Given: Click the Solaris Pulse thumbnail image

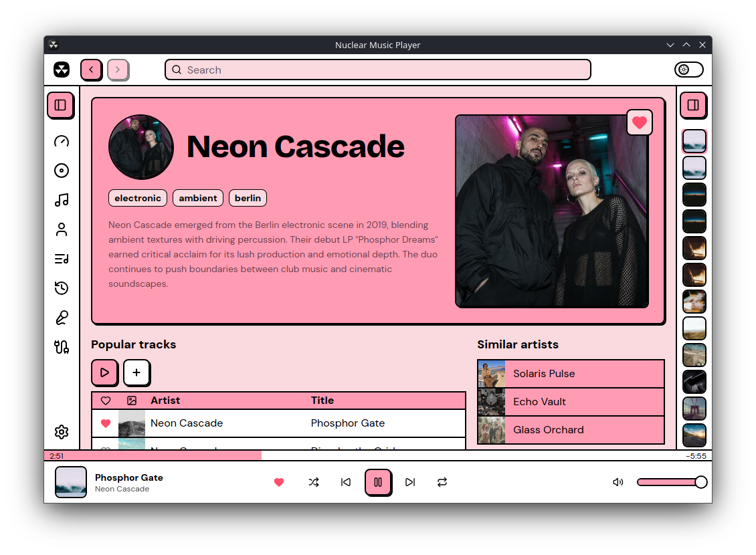Looking at the screenshot, I should [491, 374].
